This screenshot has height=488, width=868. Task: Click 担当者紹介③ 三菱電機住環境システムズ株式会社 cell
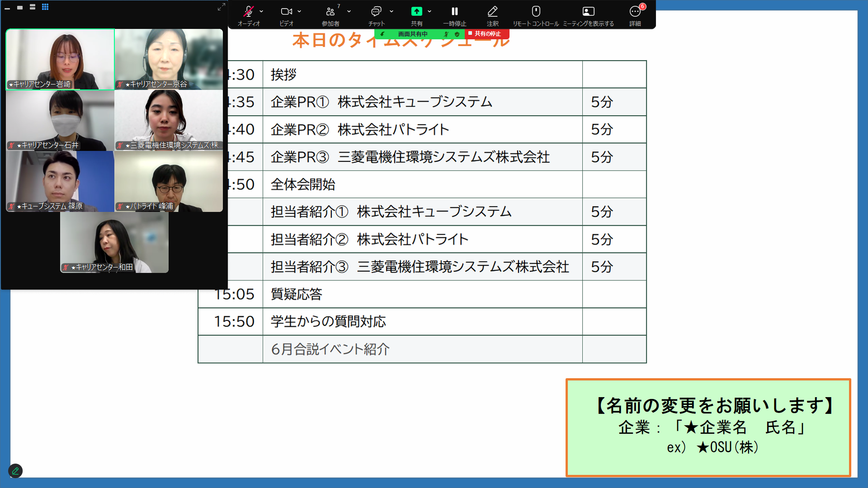(x=422, y=267)
